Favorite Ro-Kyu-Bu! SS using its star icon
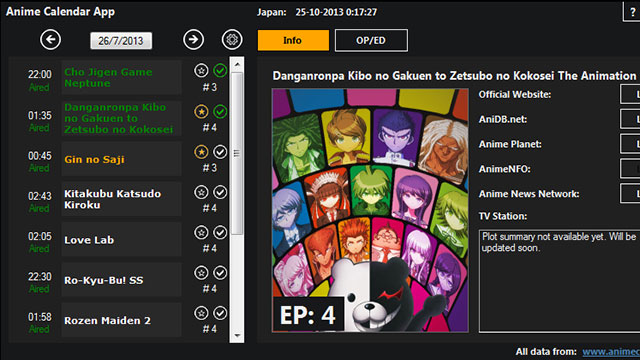 (201, 273)
